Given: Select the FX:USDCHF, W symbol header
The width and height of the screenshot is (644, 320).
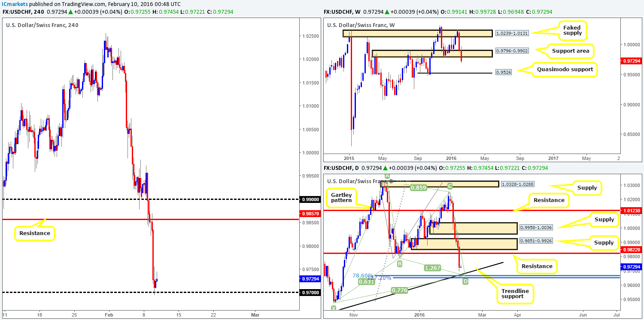Looking at the screenshot, I should tap(342, 12).
